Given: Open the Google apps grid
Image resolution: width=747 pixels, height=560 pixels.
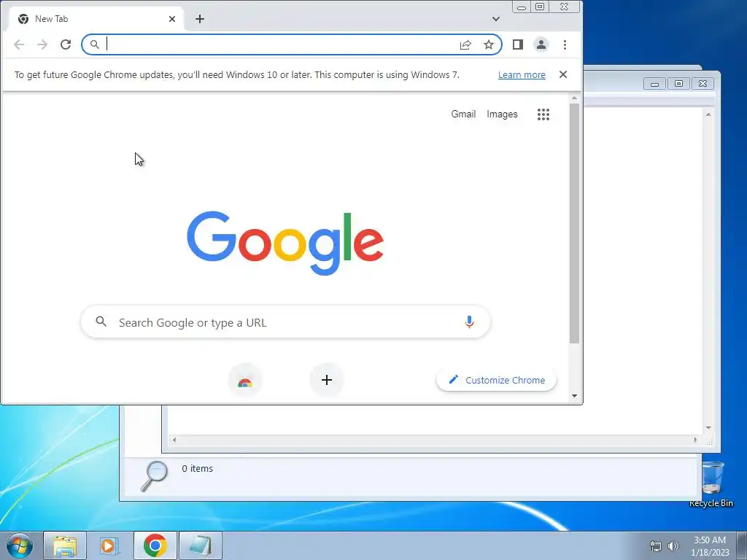Looking at the screenshot, I should [x=543, y=114].
